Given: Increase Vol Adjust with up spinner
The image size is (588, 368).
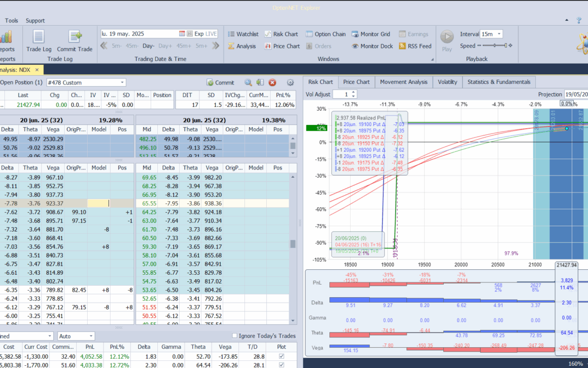Looking at the screenshot, I should tap(353, 92).
